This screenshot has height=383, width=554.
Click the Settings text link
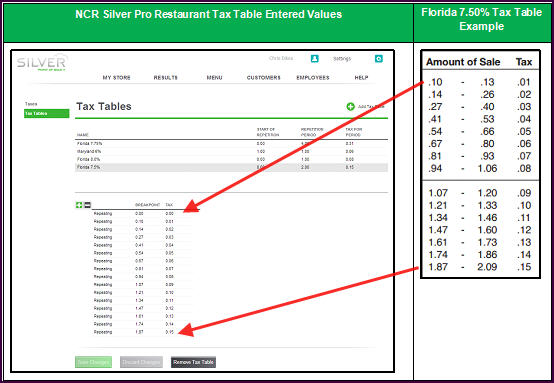(342, 59)
